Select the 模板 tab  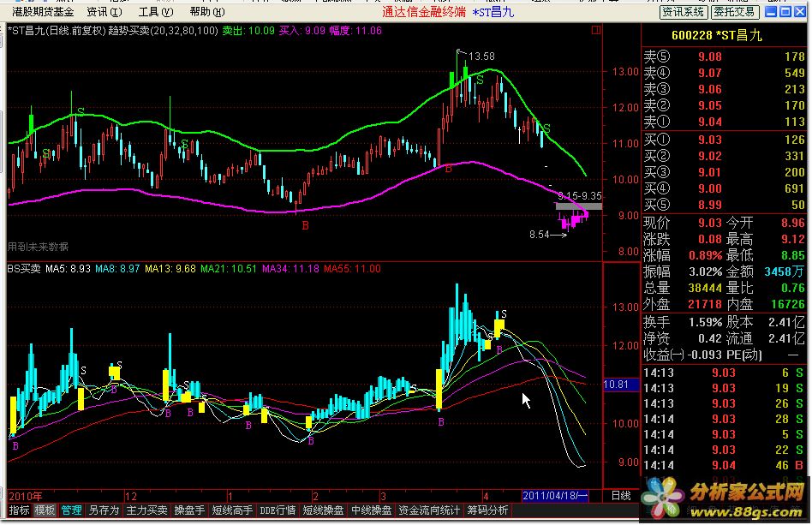[x=45, y=510]
